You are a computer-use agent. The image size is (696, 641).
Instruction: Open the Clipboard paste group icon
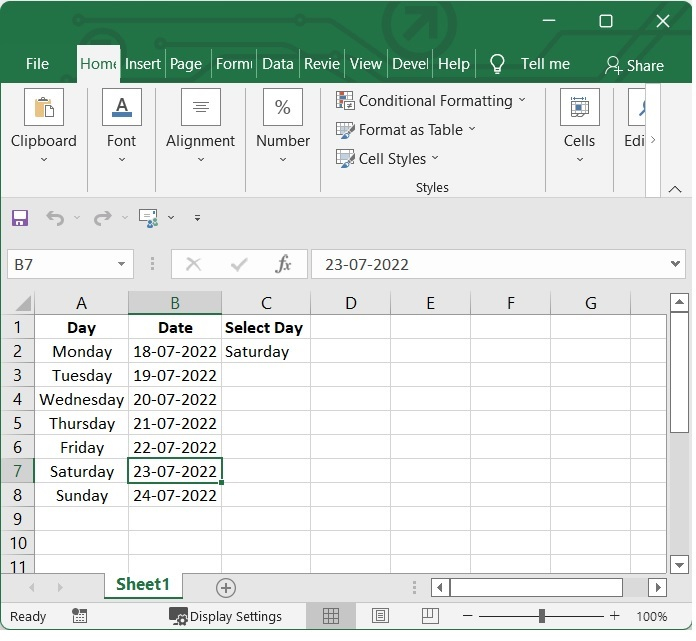click(43, 108)
